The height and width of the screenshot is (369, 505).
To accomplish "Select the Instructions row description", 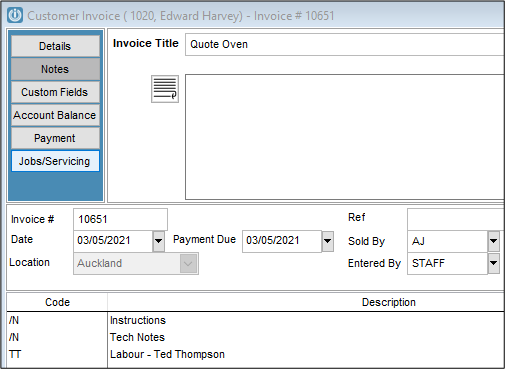I will [138, 320].
